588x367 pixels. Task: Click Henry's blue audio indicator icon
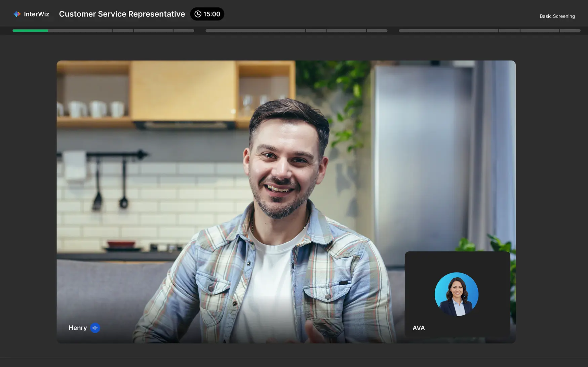95,328
